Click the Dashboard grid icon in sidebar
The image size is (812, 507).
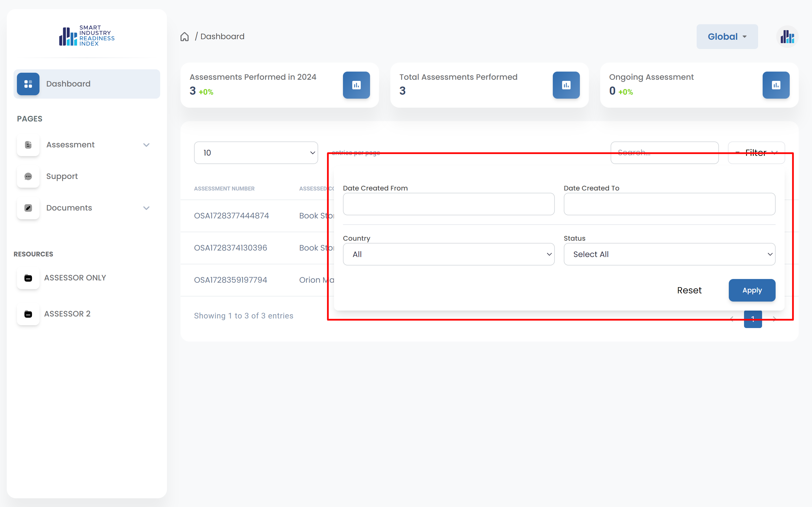pyautogui.click(x=28, y=84)
